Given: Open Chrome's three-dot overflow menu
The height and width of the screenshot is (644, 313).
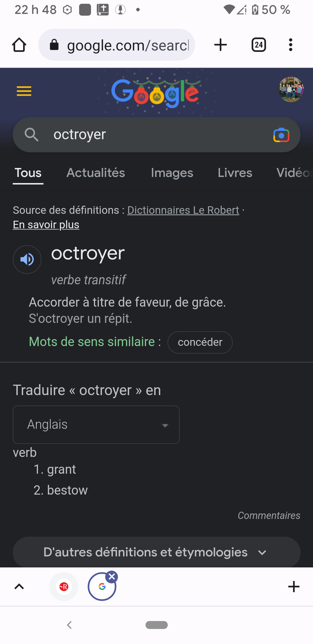Looking at the screenshot, I should 290,45.
